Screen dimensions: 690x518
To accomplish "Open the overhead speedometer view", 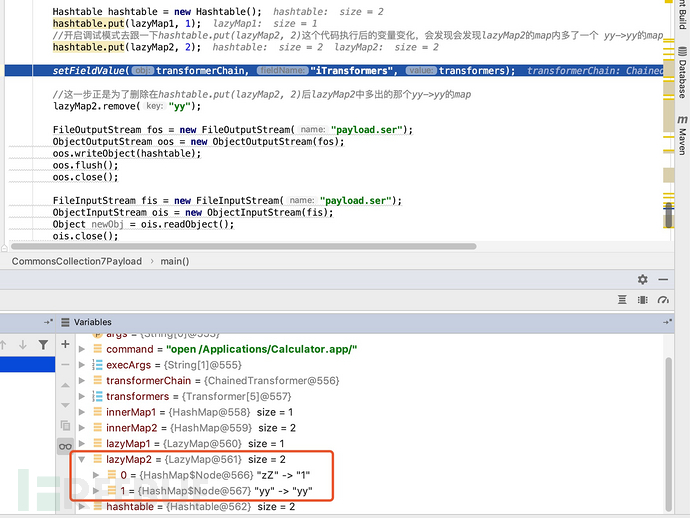I will [x=663, y=300].
